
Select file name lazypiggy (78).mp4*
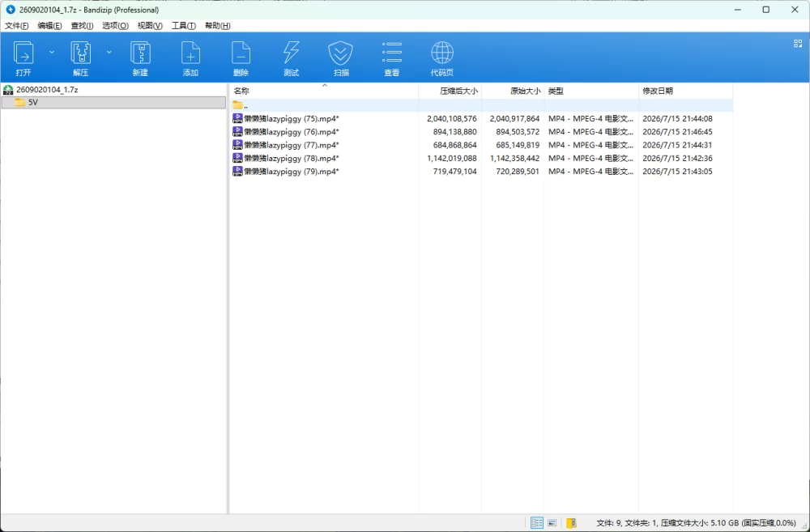tap(292, 158)
